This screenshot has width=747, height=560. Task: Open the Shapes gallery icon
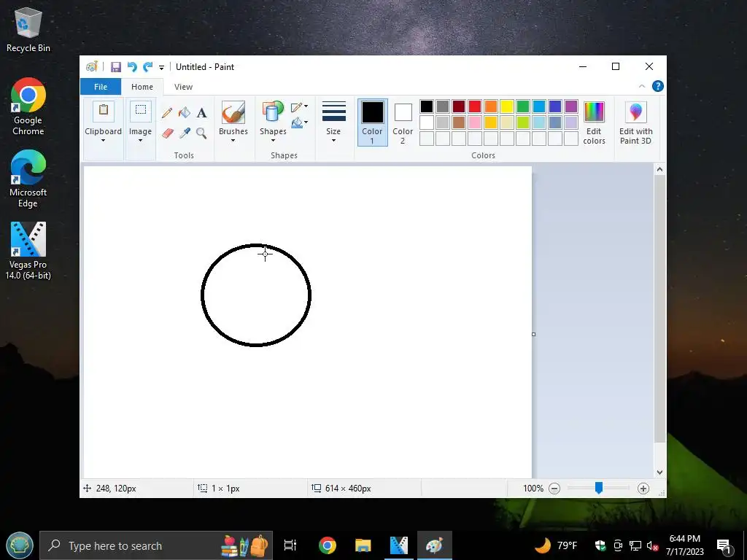[273, 112]
